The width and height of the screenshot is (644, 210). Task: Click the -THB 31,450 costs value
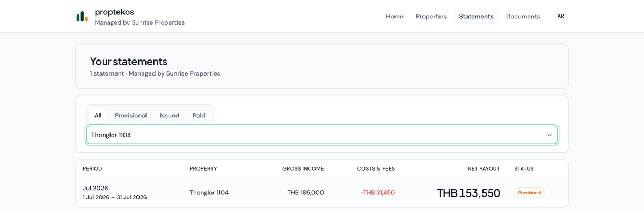tap(378, 193)
